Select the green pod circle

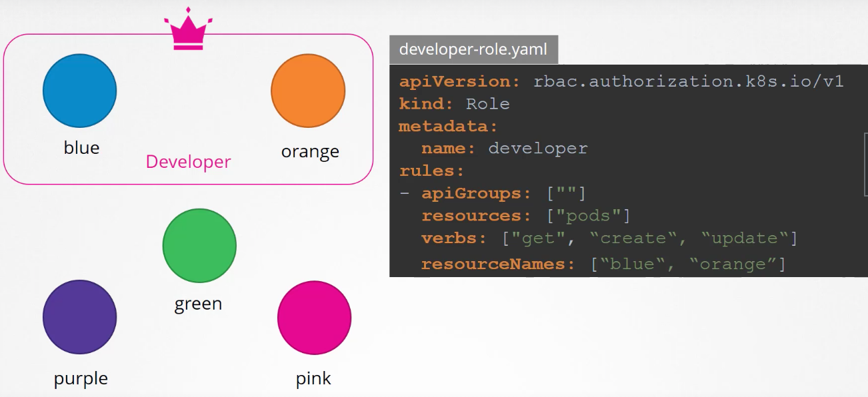tap(199, 245)
